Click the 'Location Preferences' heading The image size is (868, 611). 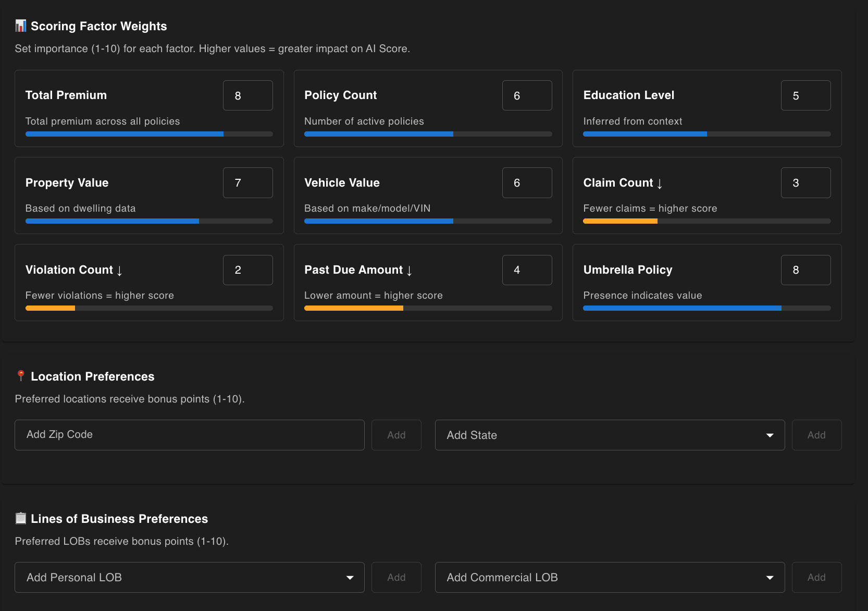click(93, 376)
